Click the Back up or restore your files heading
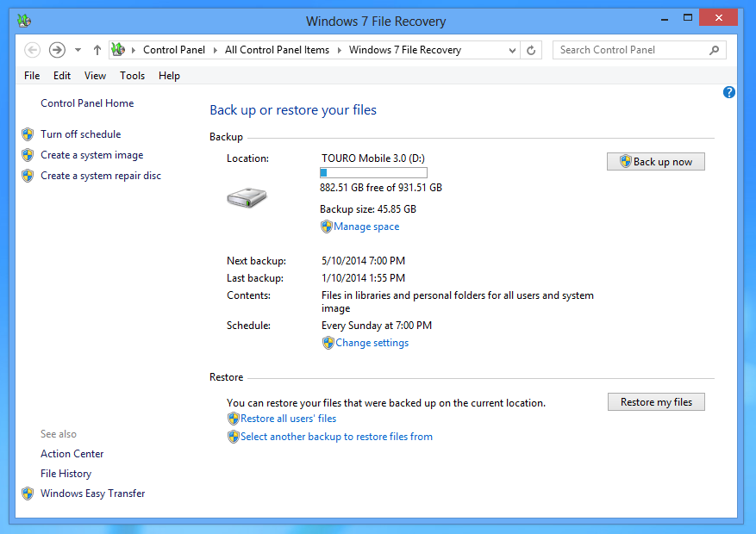The image size is (756, 534). 293,110
